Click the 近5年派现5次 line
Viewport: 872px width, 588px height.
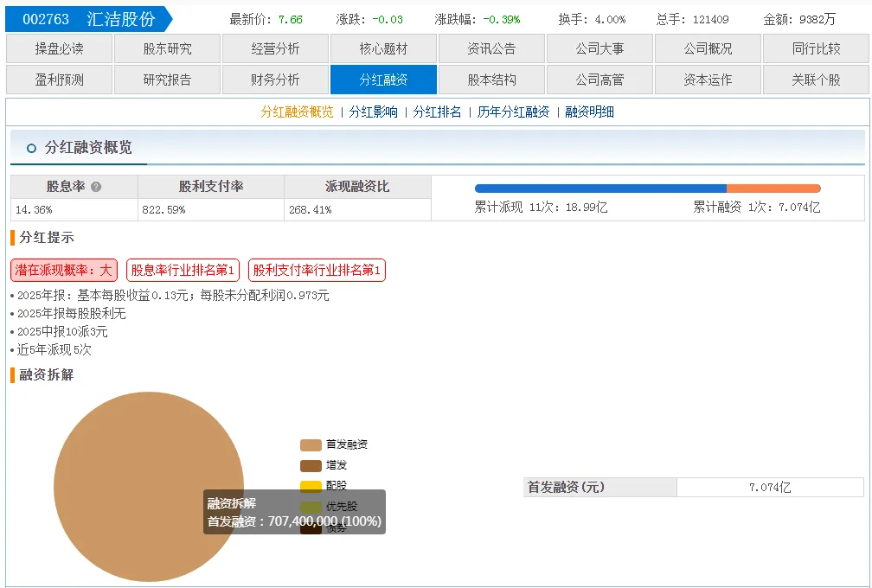(x=54, y=349)
